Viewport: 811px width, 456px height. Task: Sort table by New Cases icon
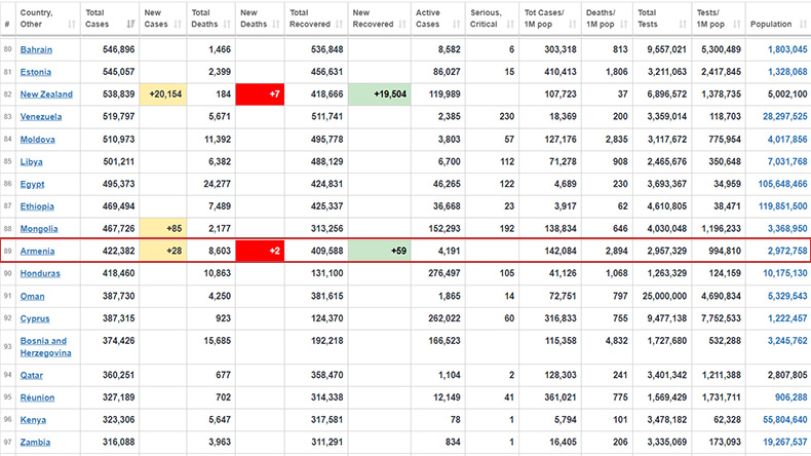[x=178, y=24]
